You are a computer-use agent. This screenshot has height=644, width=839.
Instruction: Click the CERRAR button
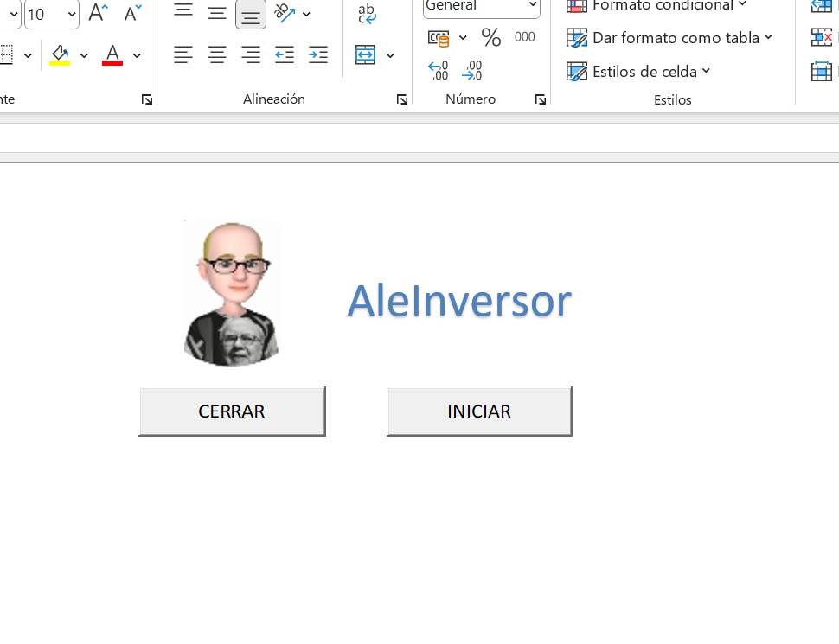click(x=232, y=411)
